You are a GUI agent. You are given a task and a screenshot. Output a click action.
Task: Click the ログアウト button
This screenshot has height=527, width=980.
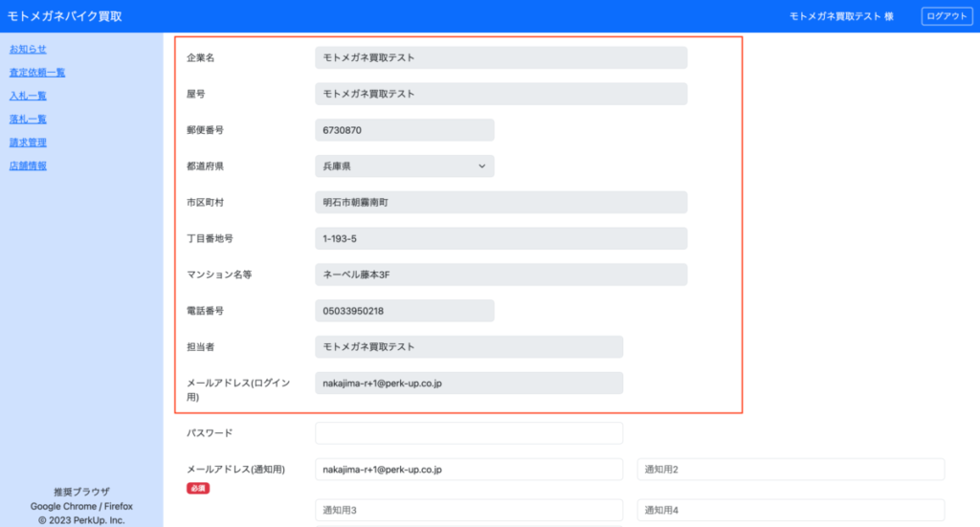[x=946, y=16]
